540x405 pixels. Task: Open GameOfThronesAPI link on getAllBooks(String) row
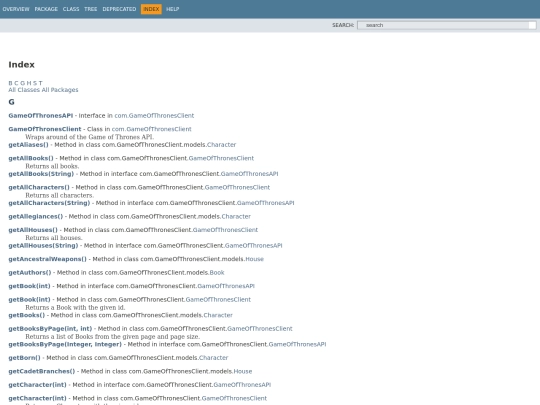click(249, 174)
